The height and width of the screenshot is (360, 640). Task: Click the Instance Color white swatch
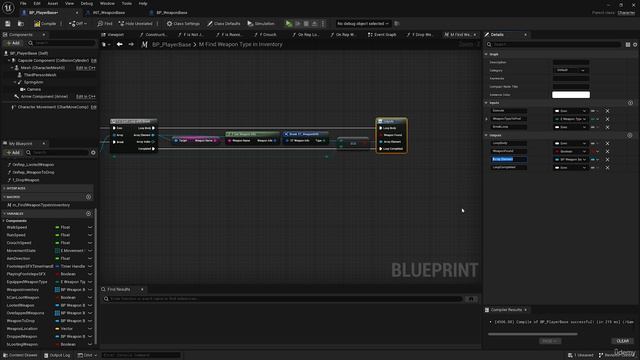pos(571,95)
